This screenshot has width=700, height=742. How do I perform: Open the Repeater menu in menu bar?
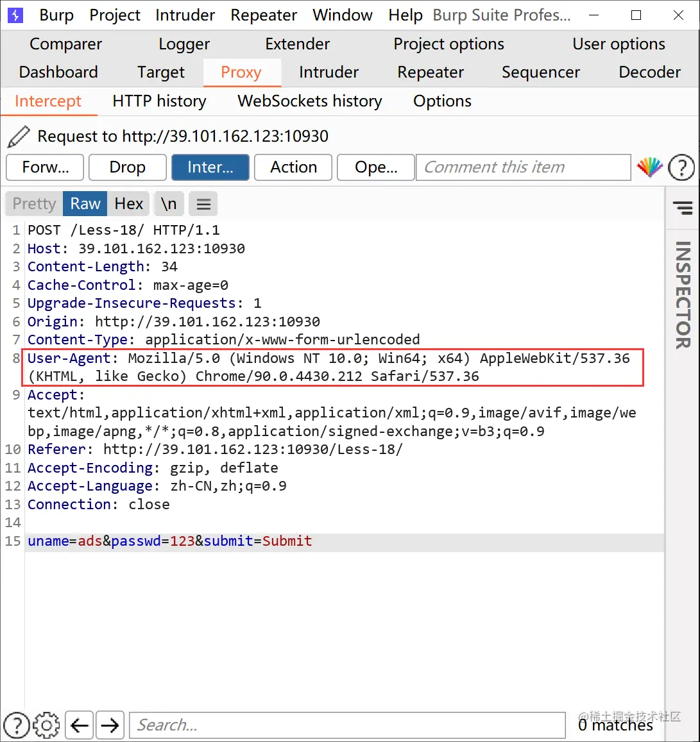point(264,15)
